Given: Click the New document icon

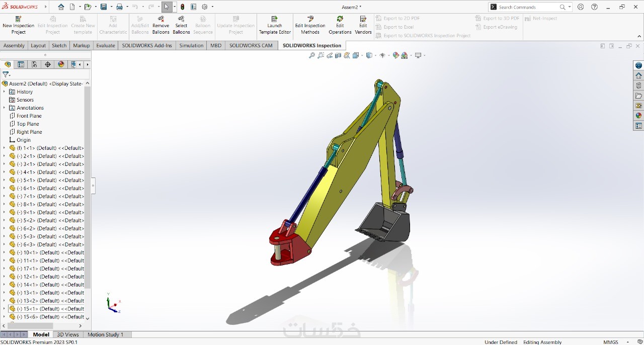Looking at the screenshot, I should click(72, 7).
